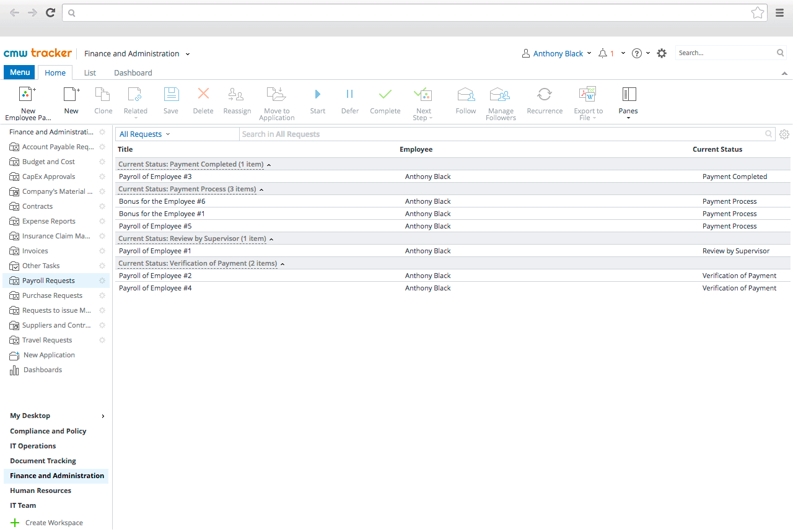This screenshot has height=532, width=793.
Task: Switch to the Dashboard tab
Action: point(133,72)
